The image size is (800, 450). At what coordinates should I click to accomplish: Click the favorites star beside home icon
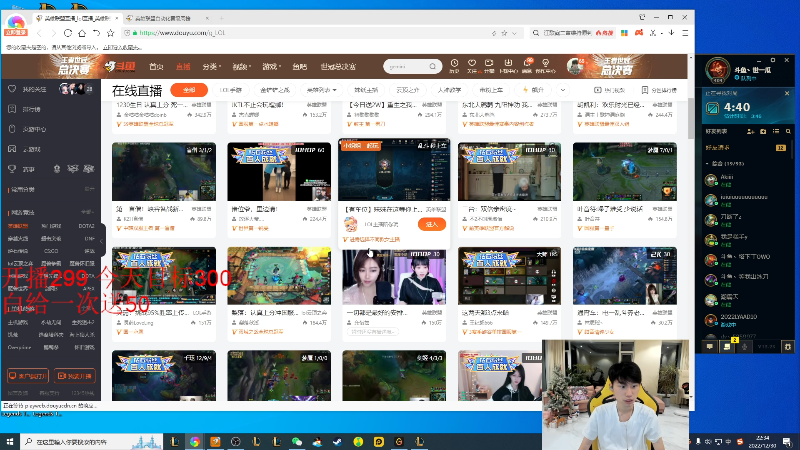pos(111,33)
